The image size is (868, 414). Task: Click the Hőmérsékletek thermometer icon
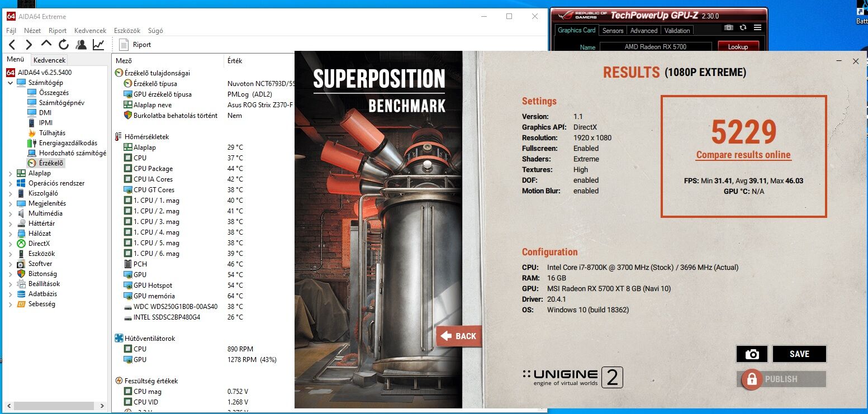(x=119, y=136)
